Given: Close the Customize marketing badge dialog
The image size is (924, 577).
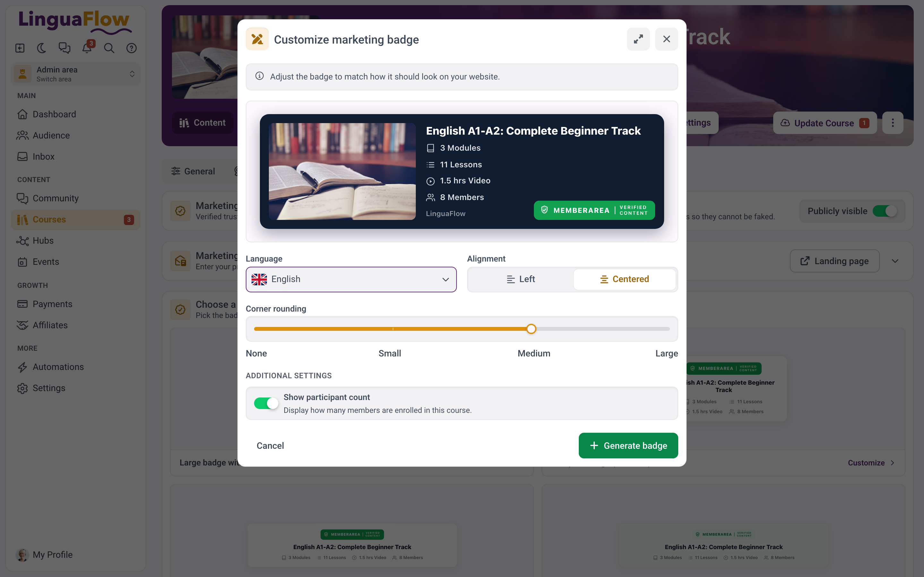Looking at the screenshot, I should pos(666,39).
